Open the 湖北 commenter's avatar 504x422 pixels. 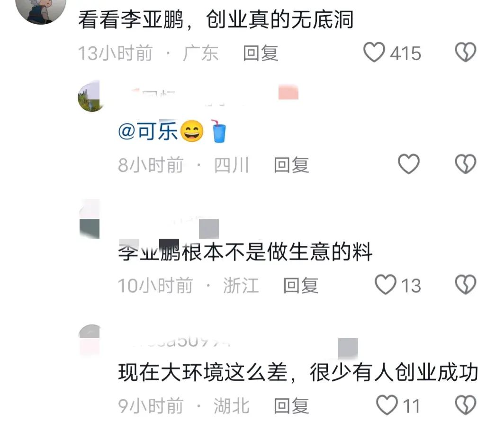tap(89, 340)
